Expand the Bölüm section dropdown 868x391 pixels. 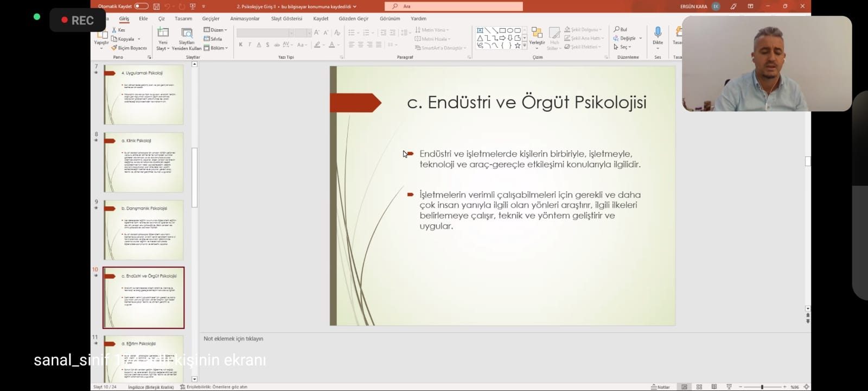click(216, 48)
